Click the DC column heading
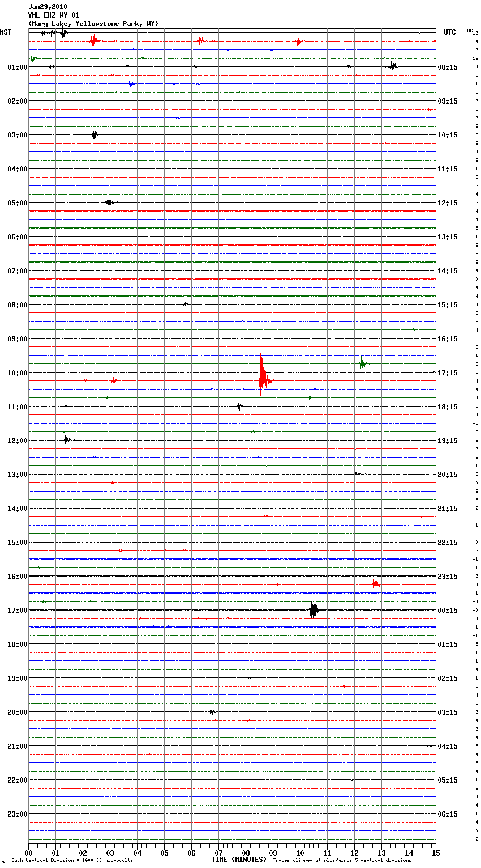 click(x=471, y=31)
